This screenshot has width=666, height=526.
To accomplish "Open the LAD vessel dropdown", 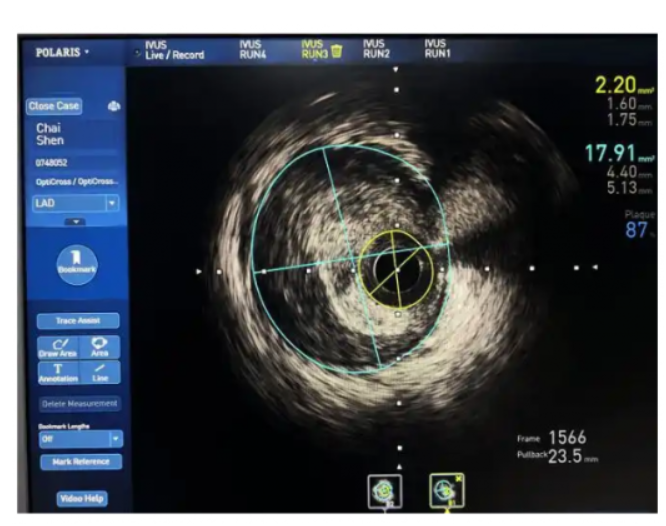I will click(75, 203).
